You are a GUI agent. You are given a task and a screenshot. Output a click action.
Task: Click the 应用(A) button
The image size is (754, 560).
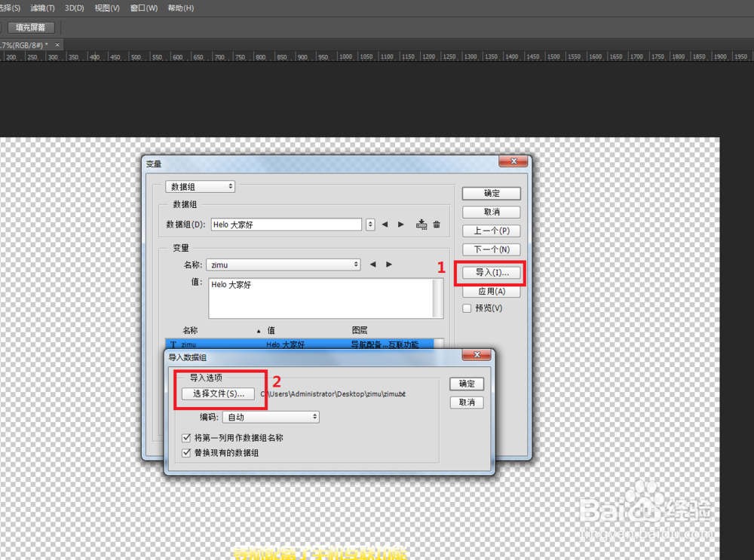(492, 291)
